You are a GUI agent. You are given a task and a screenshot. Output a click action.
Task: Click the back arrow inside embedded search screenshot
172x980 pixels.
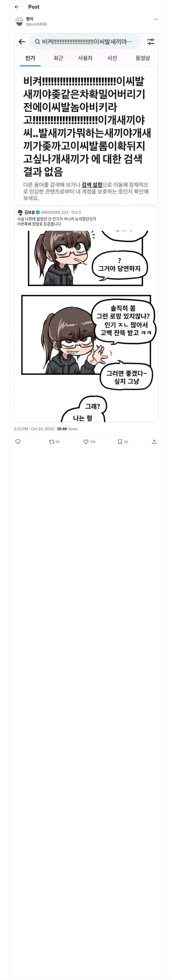coord(22,42)
